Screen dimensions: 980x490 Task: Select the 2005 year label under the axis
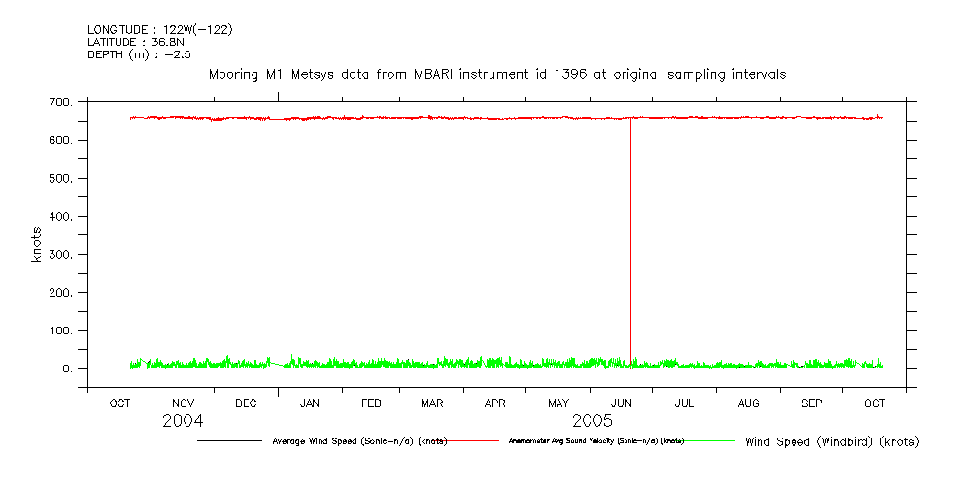coord(592,421)
